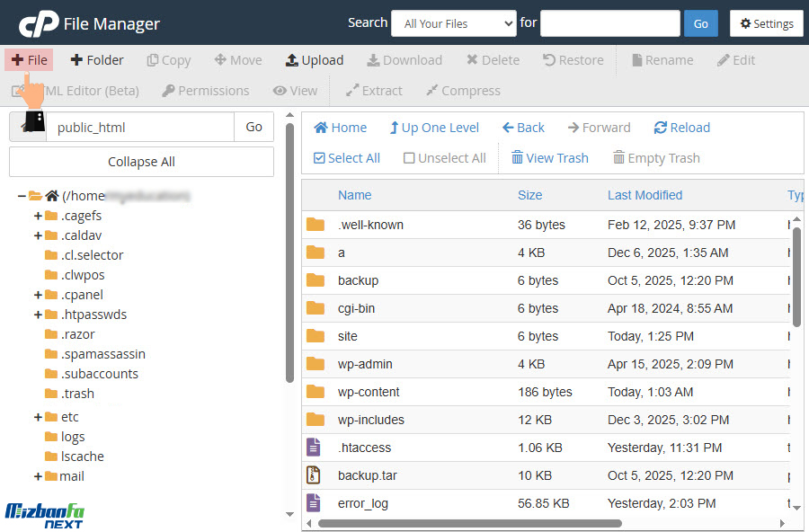Open the All Your Files search dropdown
The height and width of the screenshot is (532, 809).
tap(453, 23)
